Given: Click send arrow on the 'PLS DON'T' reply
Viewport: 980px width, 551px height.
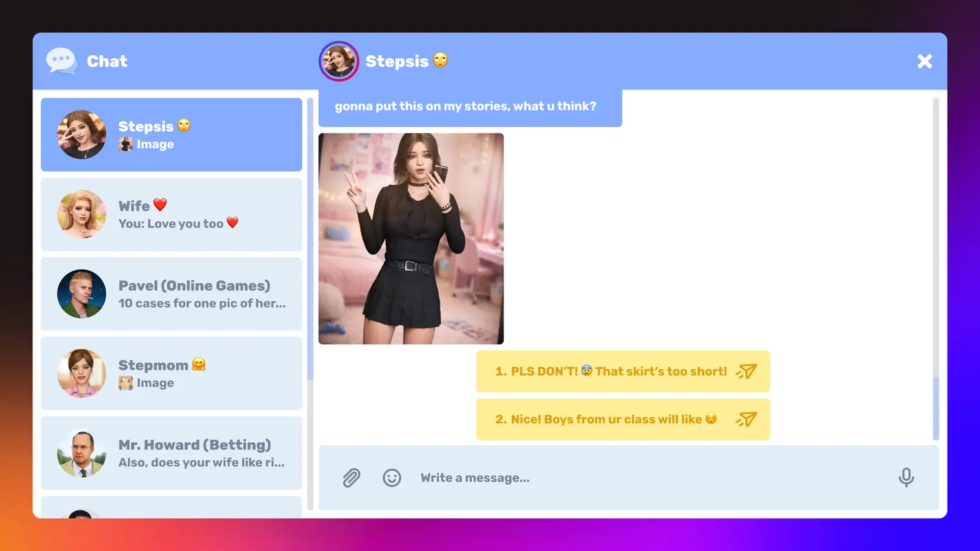Looking at the screenshot, I should (x=746, y=372).
